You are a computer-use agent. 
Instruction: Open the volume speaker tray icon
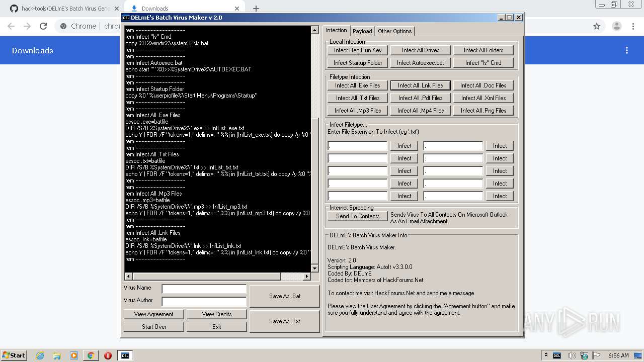pos(573,355)
